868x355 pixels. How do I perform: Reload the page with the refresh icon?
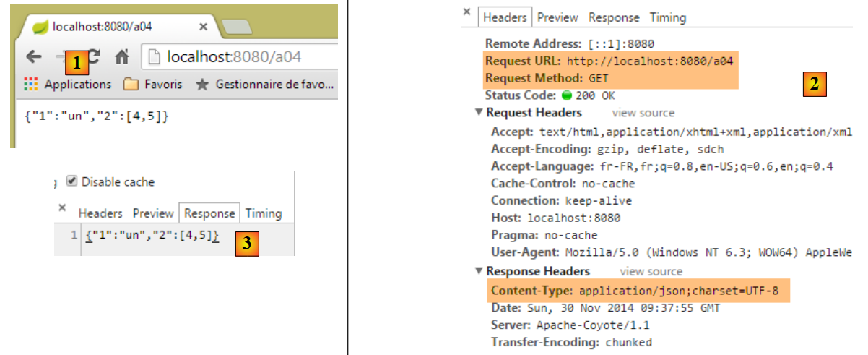(x=94, y=57)
